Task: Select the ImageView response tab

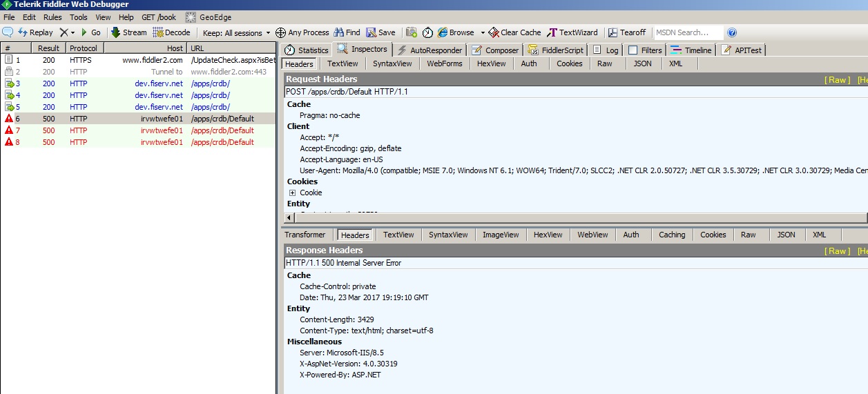Action: [501, 235]
